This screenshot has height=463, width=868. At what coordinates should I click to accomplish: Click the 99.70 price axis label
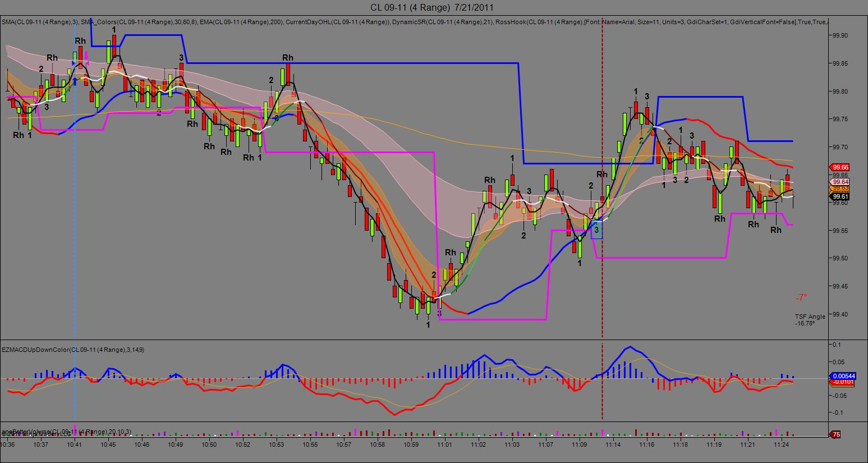tap(840, 147)
